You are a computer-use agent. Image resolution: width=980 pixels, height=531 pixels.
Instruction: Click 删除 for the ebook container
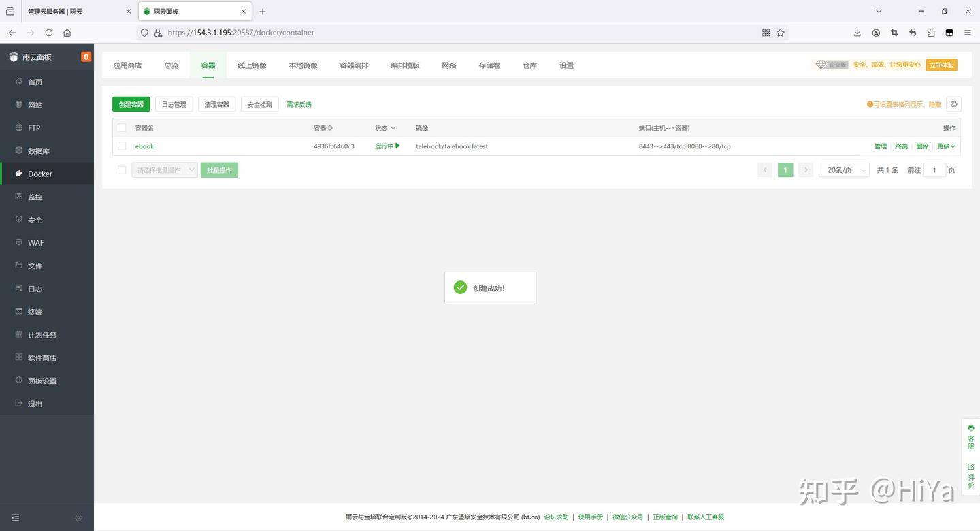(x=922, y=146)
